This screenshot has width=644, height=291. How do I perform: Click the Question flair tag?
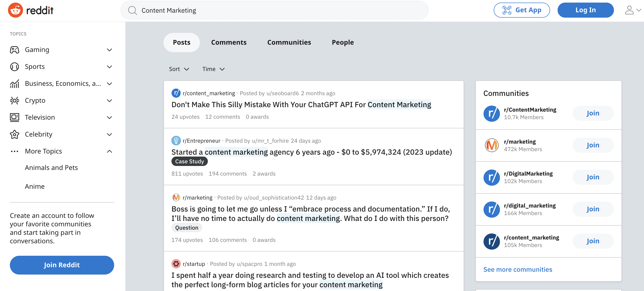point(186,228)
